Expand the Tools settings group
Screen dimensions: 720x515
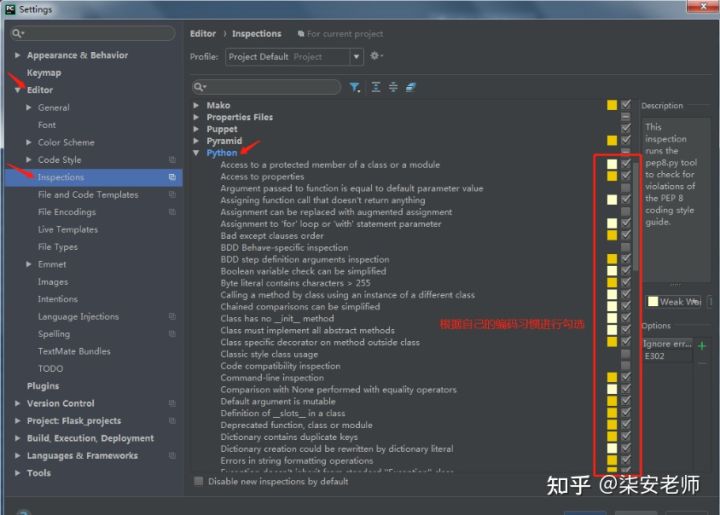(x=17, y=473)
